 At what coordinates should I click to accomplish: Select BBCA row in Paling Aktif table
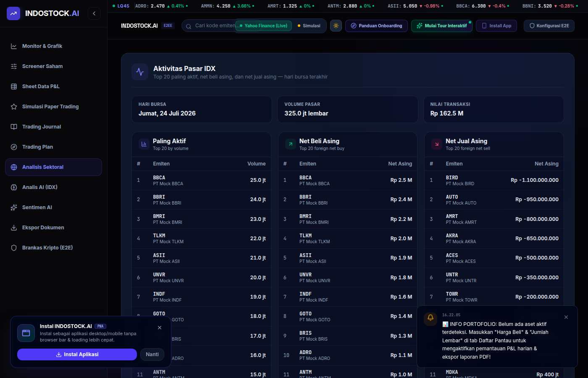[x=201, y=180]
